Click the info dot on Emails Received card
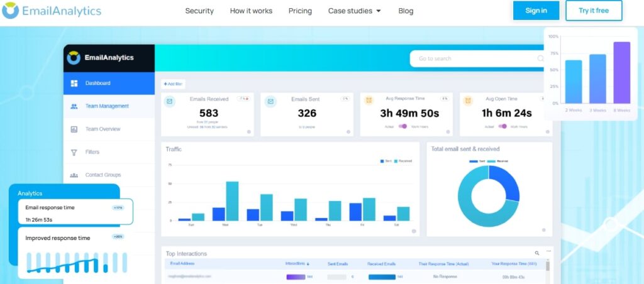Viewport: 644px width, 284px height. pyautogui.click(x=249, y=132)
